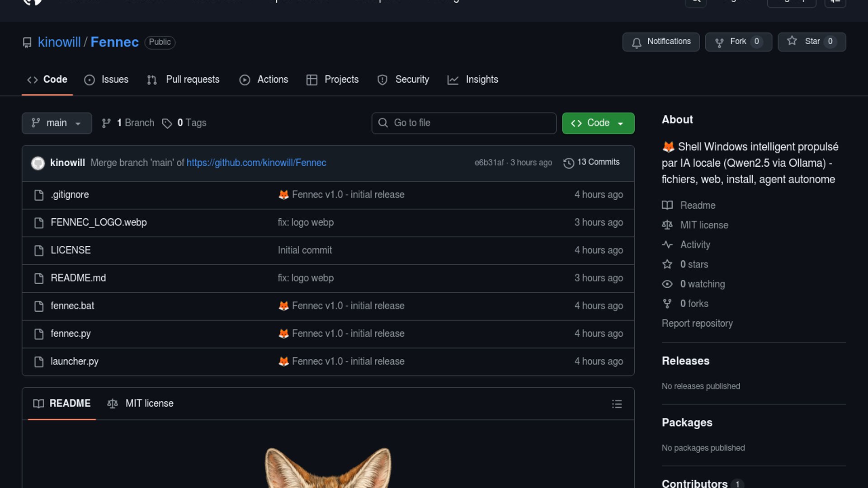The height and width of the screenshot is (488, 868).
Task: Fork the Fennec repository
Action: 738,42
